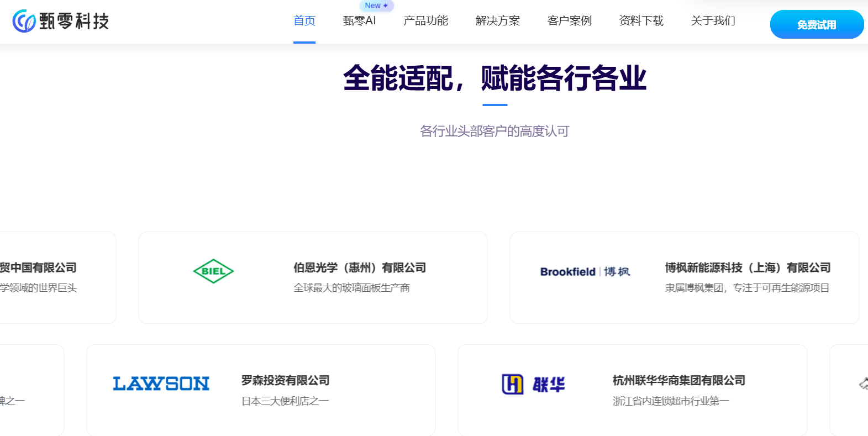Screen dimensions: 868x436
Task: Click the 免费试用 button
Action: click(x=817, y=24)
